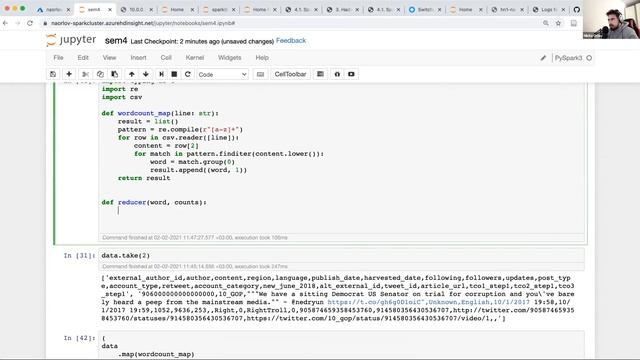Open the File menu

tap(58, 58)
